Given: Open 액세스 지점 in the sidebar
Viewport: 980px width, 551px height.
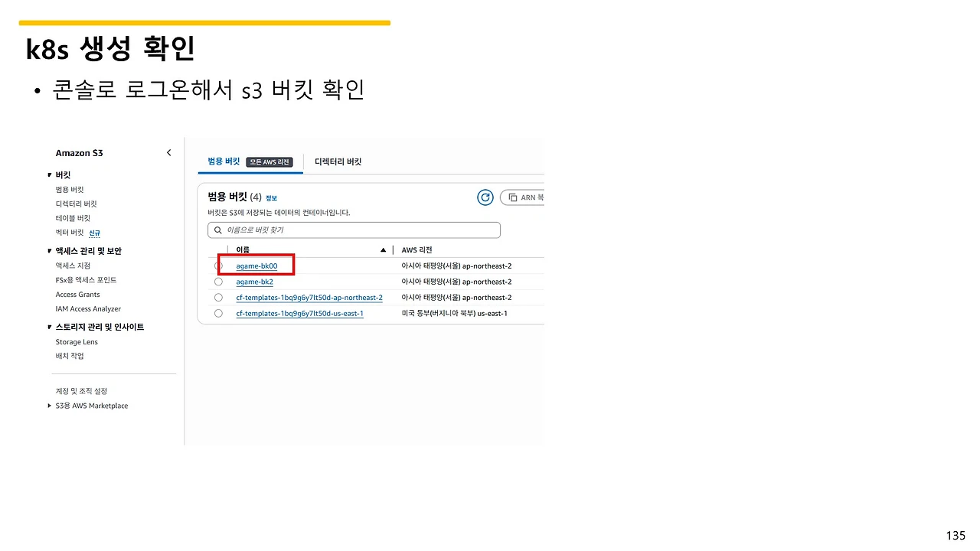Looking at the screenshot, I should [73, 266].
